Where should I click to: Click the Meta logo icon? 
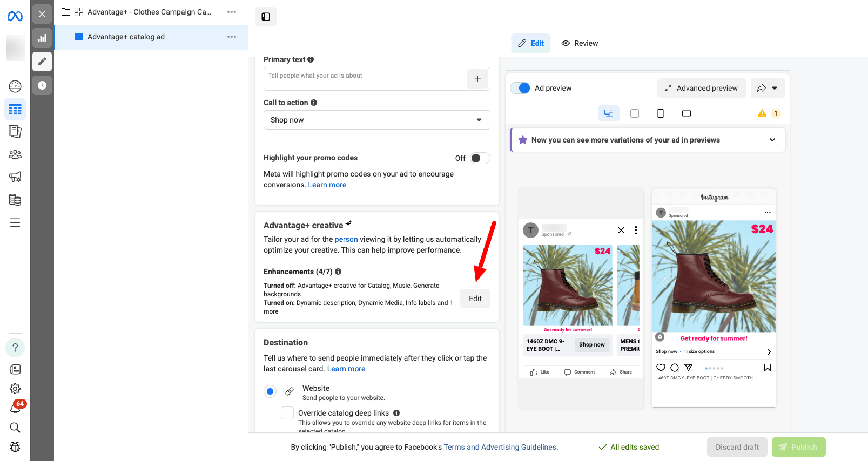[x=15, y=17]
